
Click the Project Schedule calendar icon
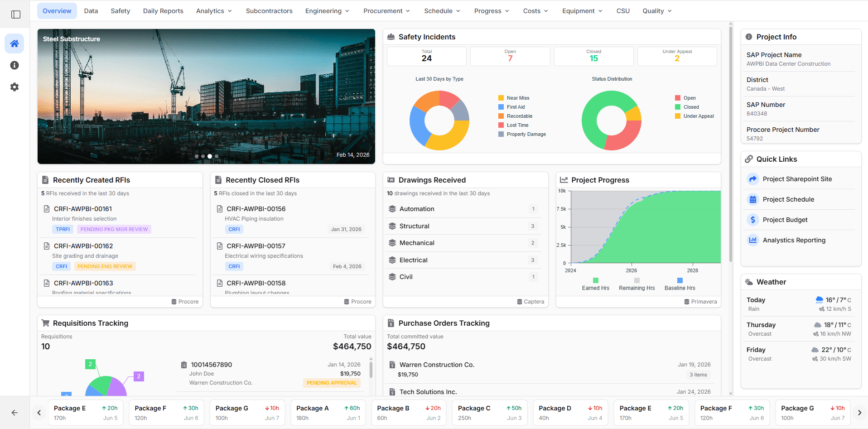(x=753, y=199)
